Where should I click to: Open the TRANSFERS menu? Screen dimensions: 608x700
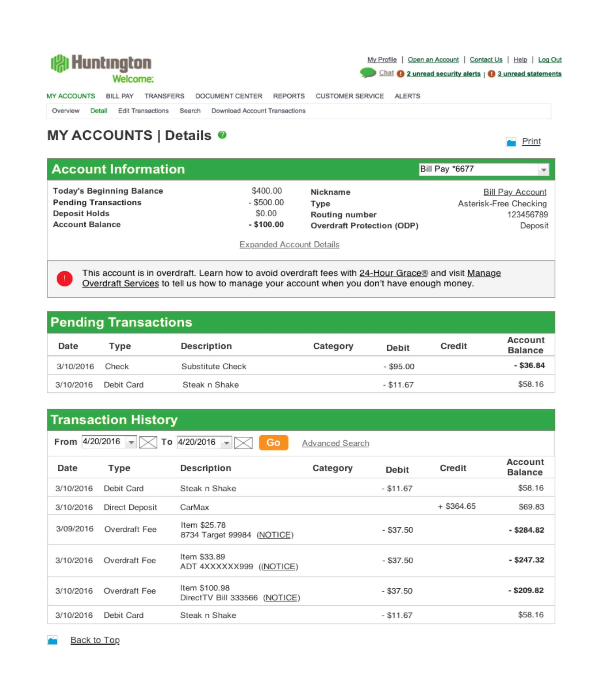click(x=164, y=96)
